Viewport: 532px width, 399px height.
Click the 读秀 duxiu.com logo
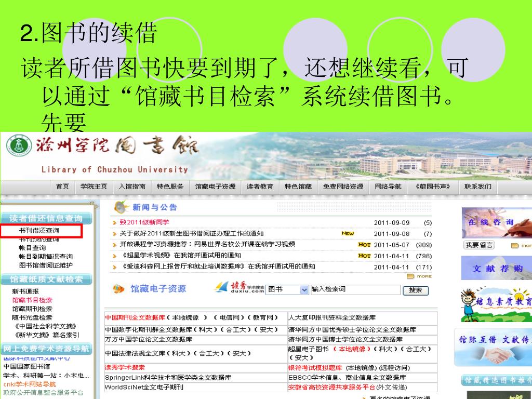point(239,288)
